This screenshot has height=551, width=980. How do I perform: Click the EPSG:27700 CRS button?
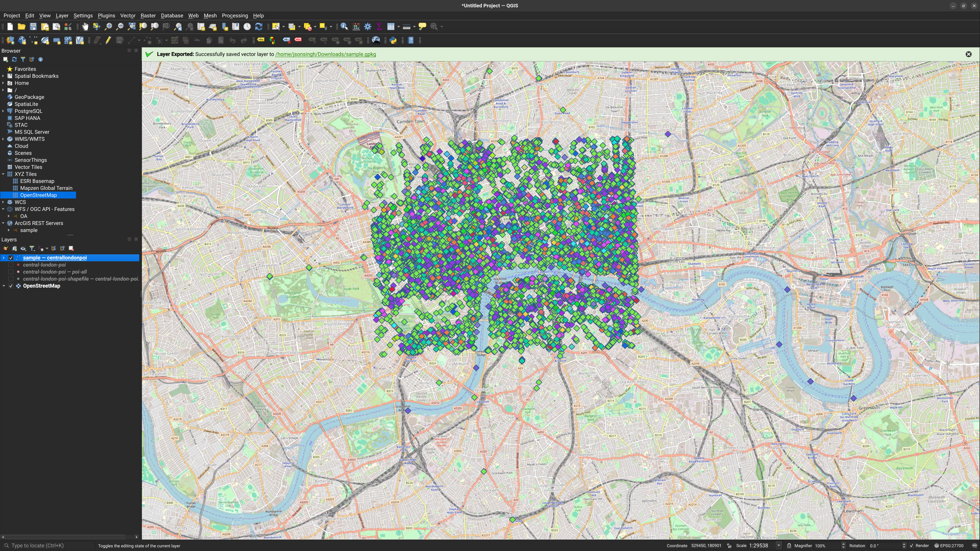pos(950,546)
